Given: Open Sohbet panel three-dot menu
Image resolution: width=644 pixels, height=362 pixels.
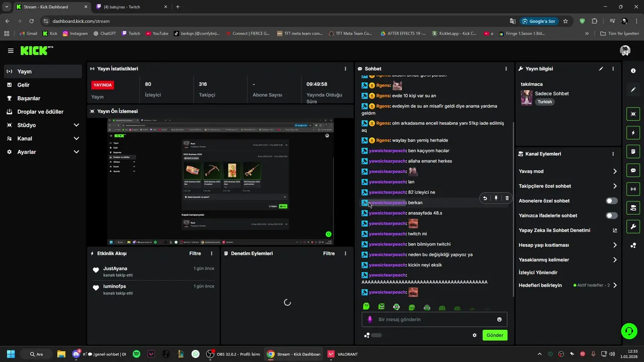Looking at the screenshot, I should pos(506,68).
